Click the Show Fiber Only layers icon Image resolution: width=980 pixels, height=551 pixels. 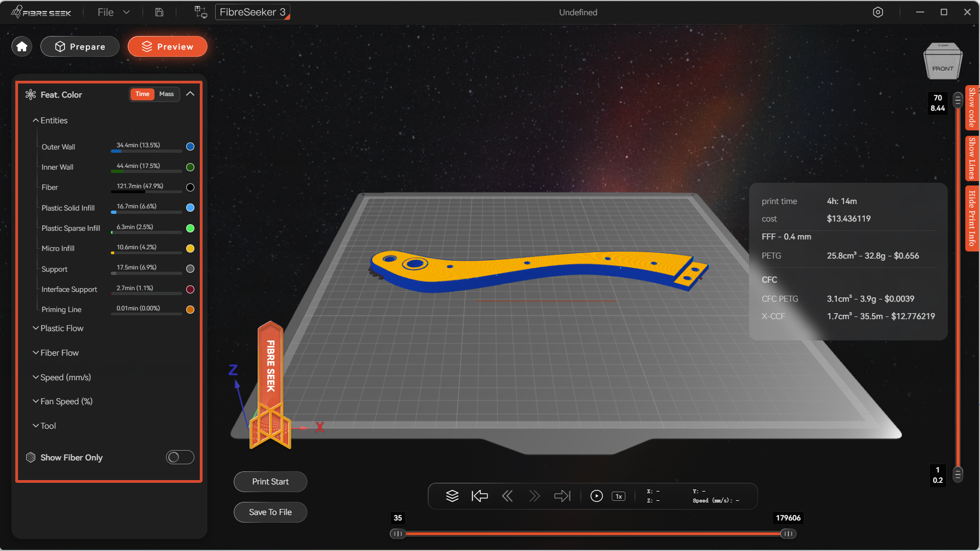(x=31, y=457)
